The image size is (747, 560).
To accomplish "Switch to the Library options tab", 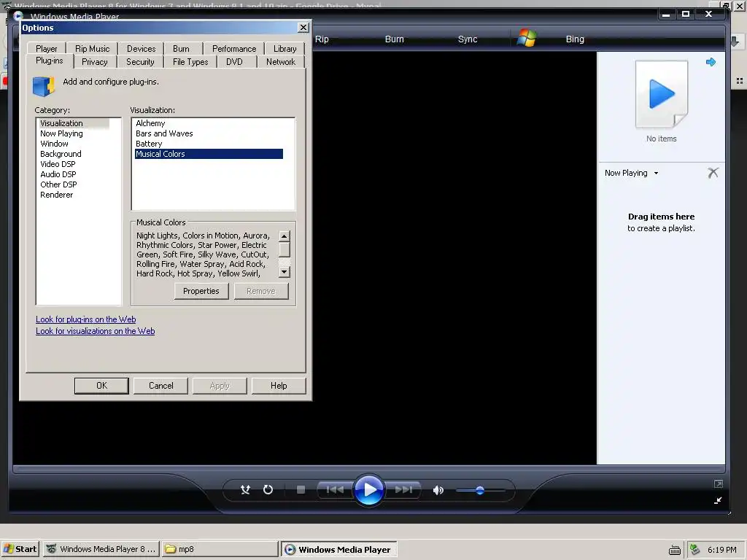I will [x=285, y=49].
